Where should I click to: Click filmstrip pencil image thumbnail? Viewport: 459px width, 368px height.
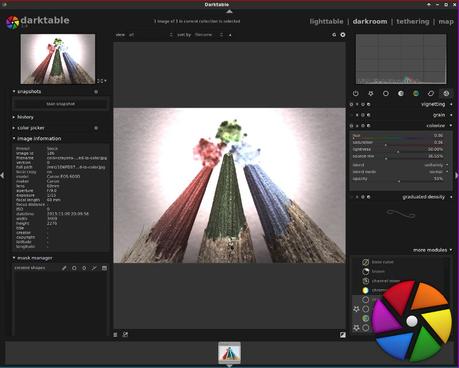pyautogui.click(x=229, y=353)
